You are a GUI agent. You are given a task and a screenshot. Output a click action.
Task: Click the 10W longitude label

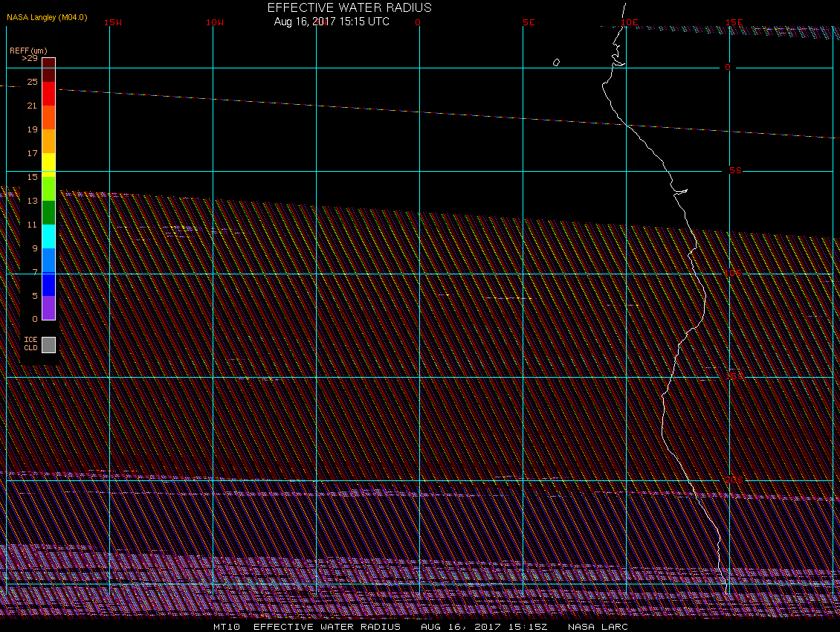coord(215,22)
